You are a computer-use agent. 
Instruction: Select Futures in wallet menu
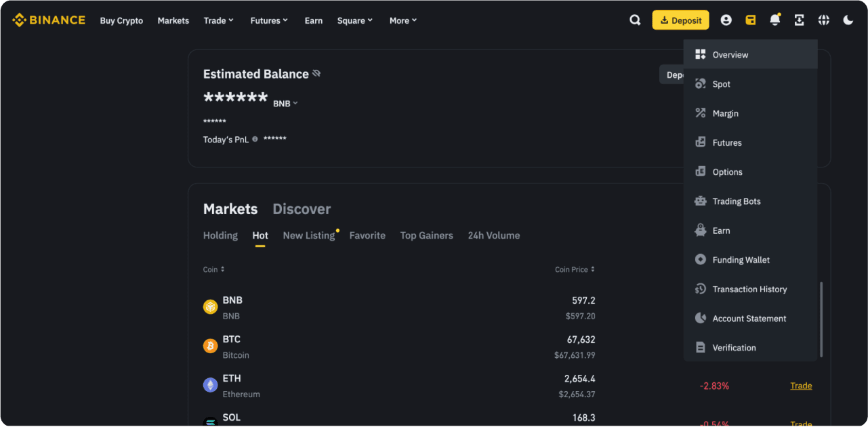(751, 142)
